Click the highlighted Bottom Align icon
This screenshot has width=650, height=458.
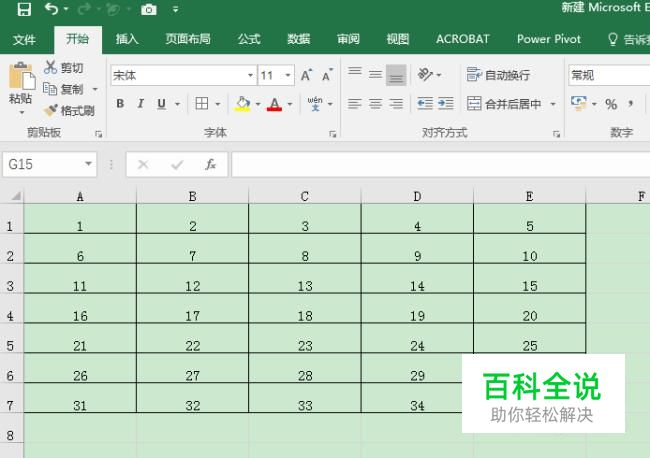point(396,75)
